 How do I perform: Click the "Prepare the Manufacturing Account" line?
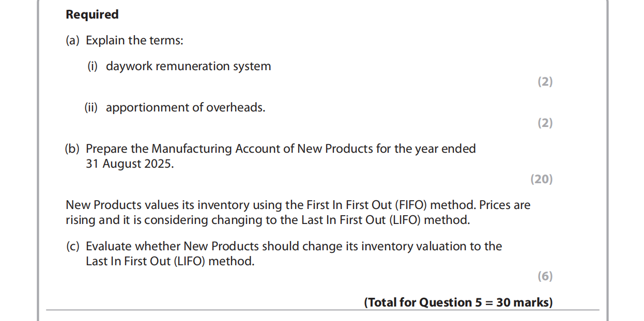click(x=281, y=149)
